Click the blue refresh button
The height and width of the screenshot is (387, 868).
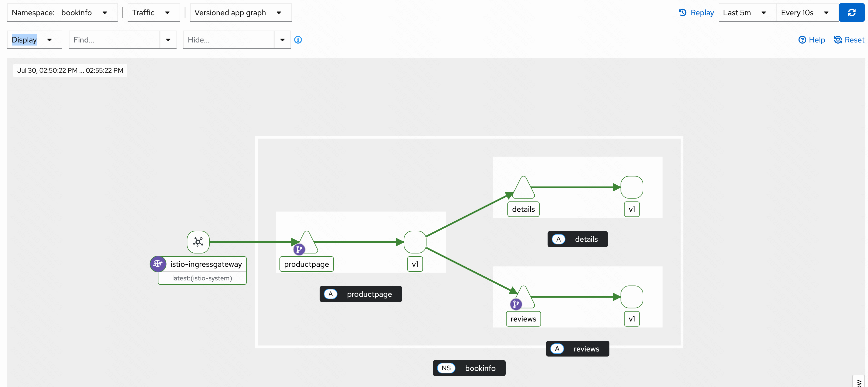pyautogui.click(x=851, y=13)
